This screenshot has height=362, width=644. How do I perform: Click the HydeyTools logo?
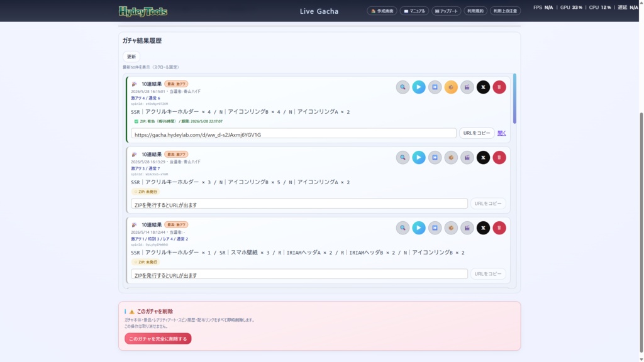coord(143,11)
